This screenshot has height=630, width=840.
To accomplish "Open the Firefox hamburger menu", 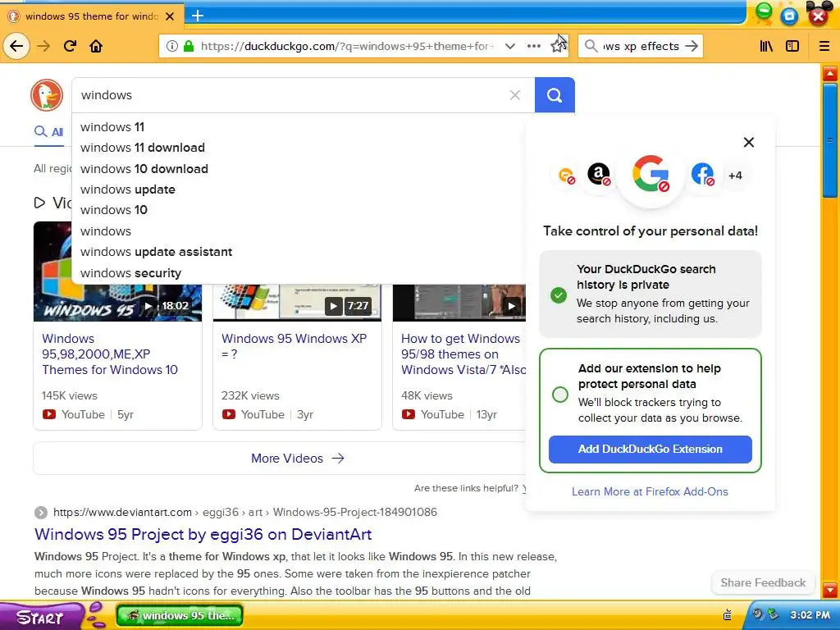I will tap(824, 46).
